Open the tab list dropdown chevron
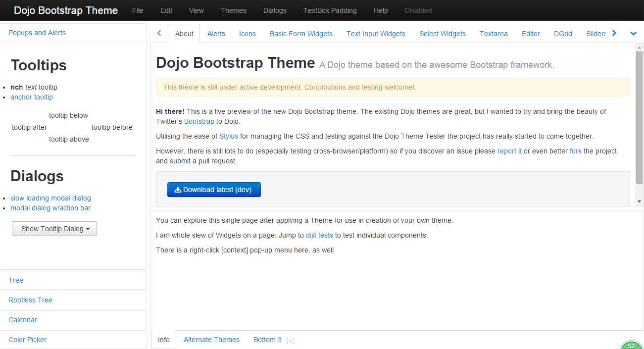 [x=633, y=34]
